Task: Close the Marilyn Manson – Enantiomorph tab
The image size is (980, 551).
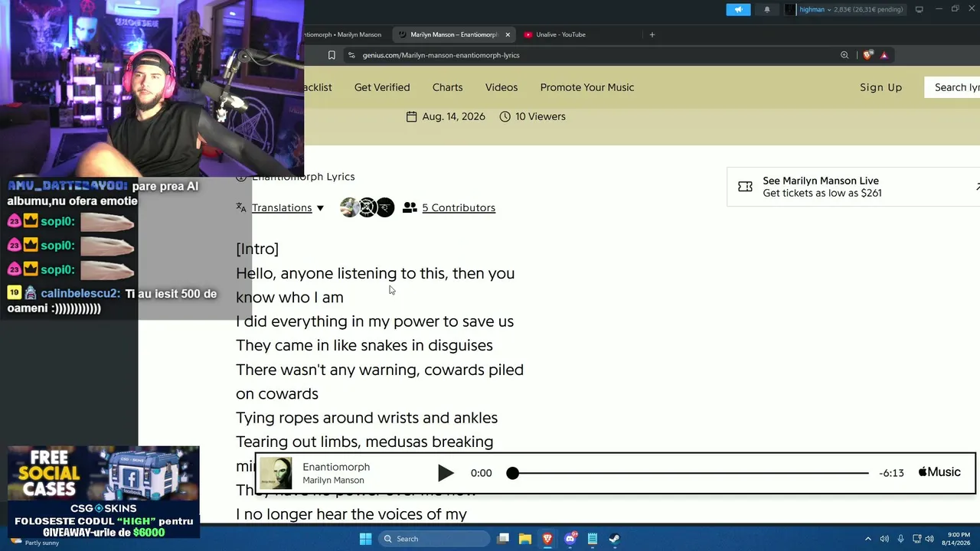Action: click(x=508, y=34)
